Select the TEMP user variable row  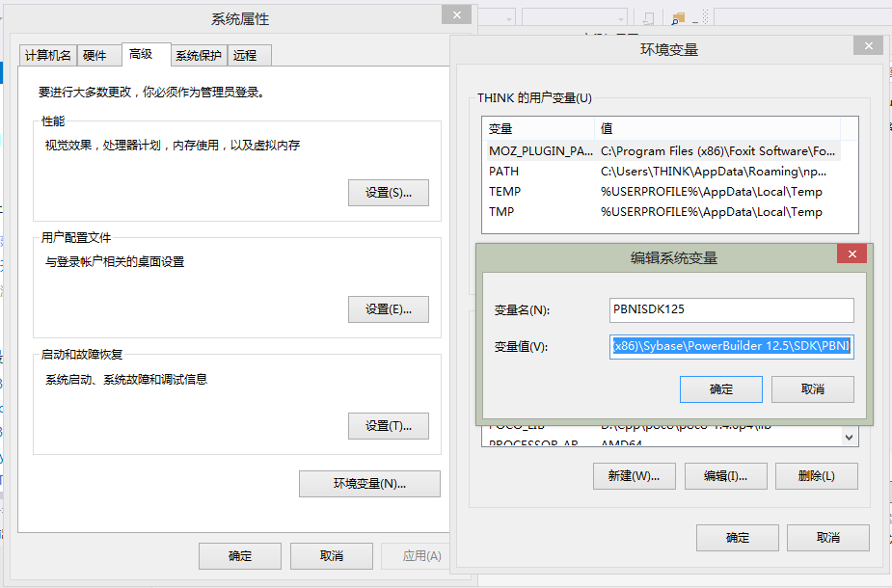(662, 192)
